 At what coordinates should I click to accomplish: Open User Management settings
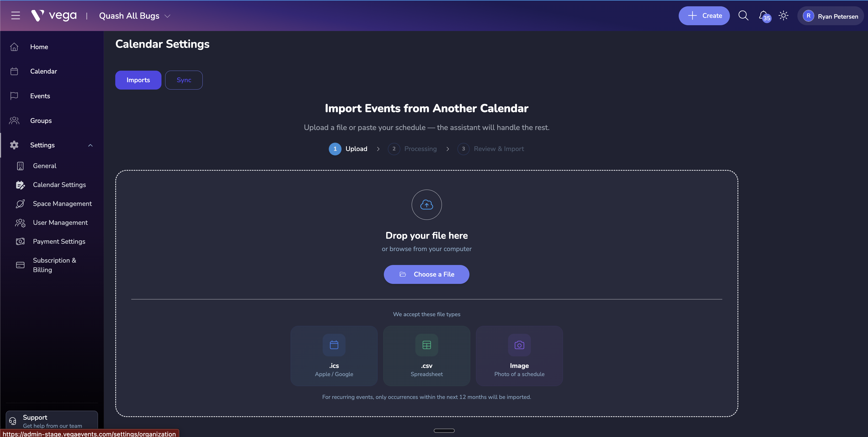coord(60,222)
